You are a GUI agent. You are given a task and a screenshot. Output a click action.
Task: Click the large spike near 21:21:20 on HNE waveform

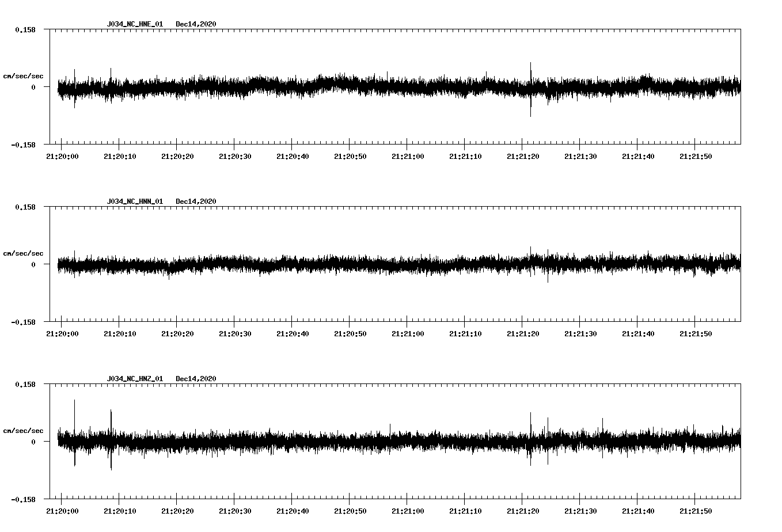coord(531,88)
